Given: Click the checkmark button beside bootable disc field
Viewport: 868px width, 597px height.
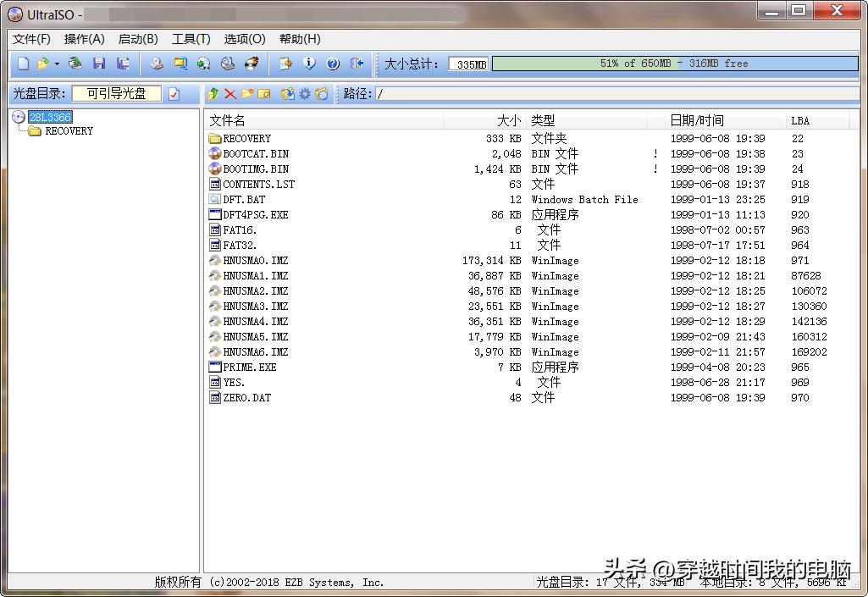Looking at the screenshot, I should pyautogui.click(x=174, y=93).
